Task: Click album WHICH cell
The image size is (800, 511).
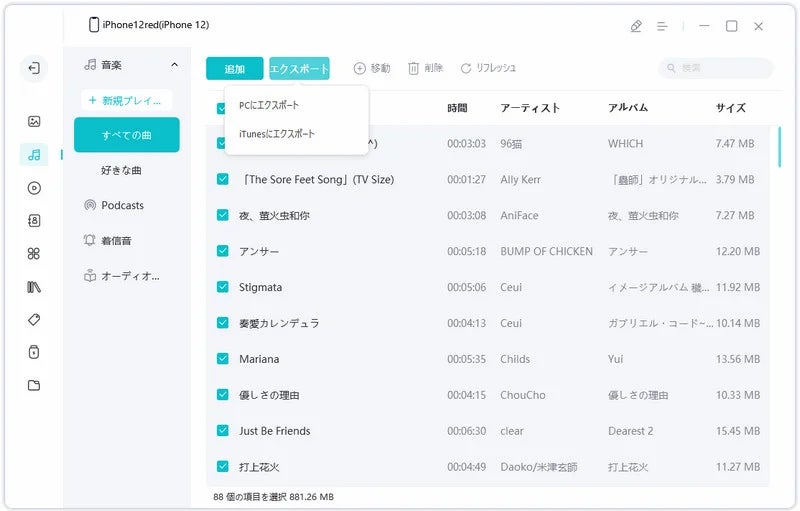Action: click(625, 144)
